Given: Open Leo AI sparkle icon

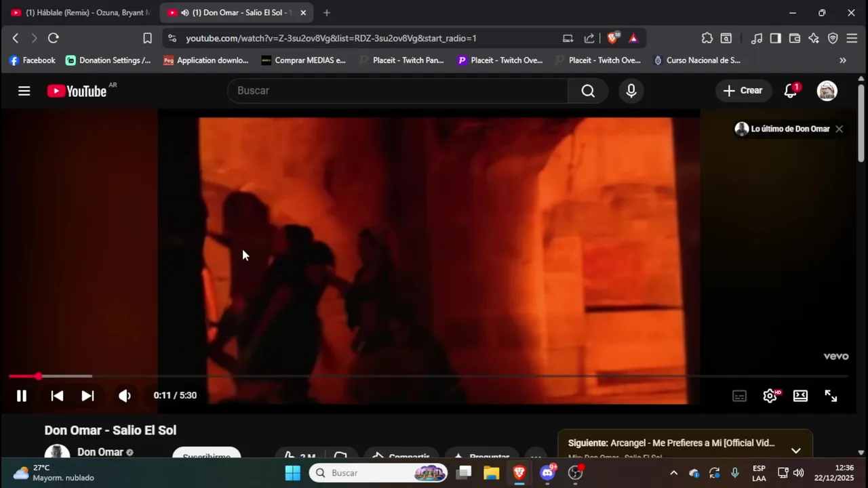Looking at the screenshot, I should pos(814,39).
